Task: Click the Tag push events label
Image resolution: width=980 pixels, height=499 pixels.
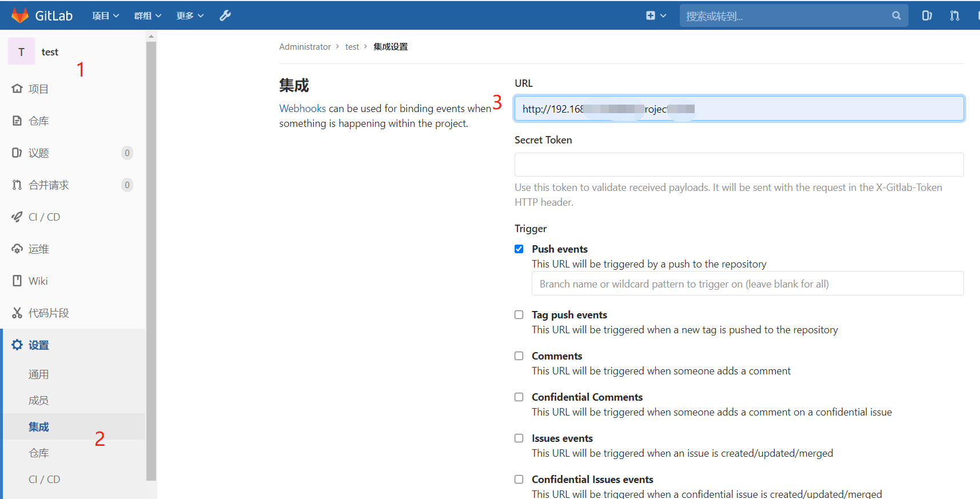Action: [x=569, y=314]
